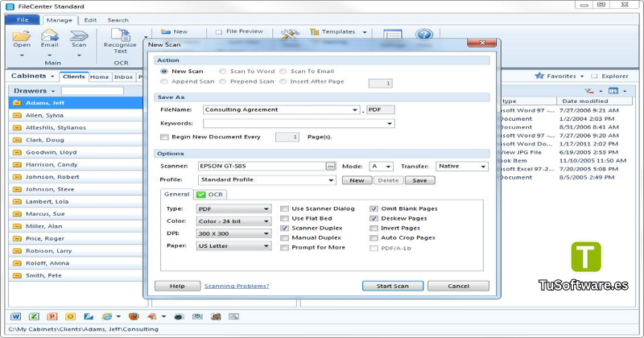Click the Open folder icon in the ribbon
644x338 pixels.
click(22, 35)
